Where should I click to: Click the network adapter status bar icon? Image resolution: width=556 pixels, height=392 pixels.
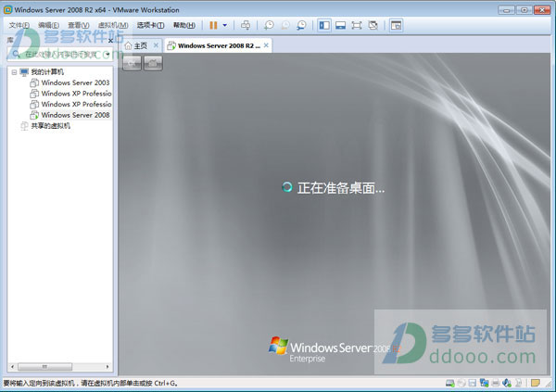(484, 383)
